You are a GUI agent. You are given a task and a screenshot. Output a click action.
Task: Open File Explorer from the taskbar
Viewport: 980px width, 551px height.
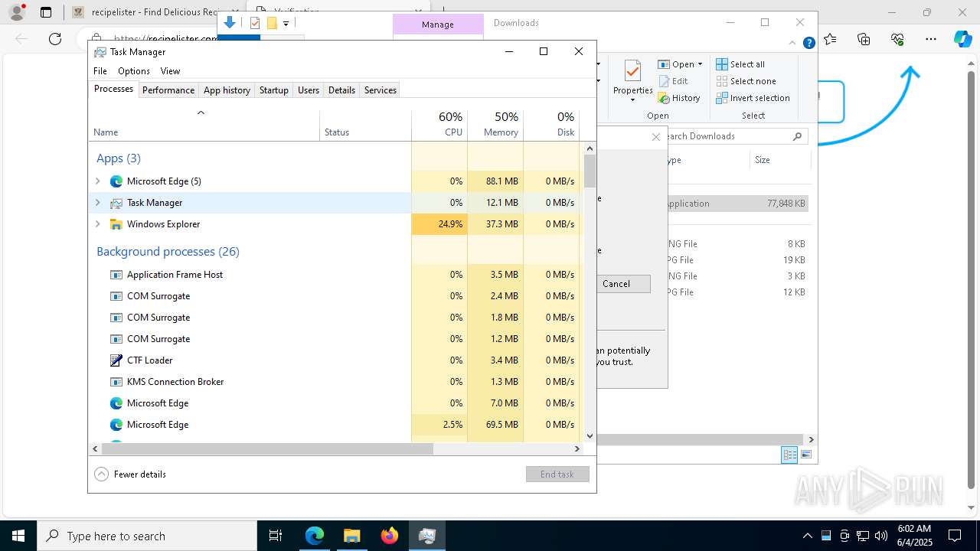[x=351, y=536]
